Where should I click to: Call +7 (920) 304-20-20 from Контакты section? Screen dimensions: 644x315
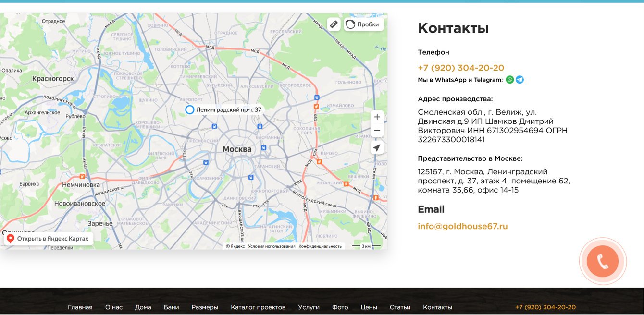(461, 68)
